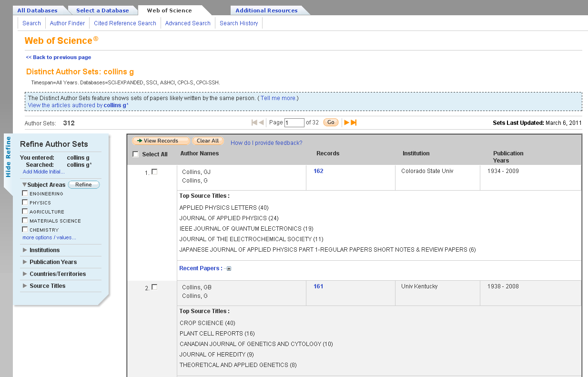Open the Additional Resources tab

click(x=266, y=10)
